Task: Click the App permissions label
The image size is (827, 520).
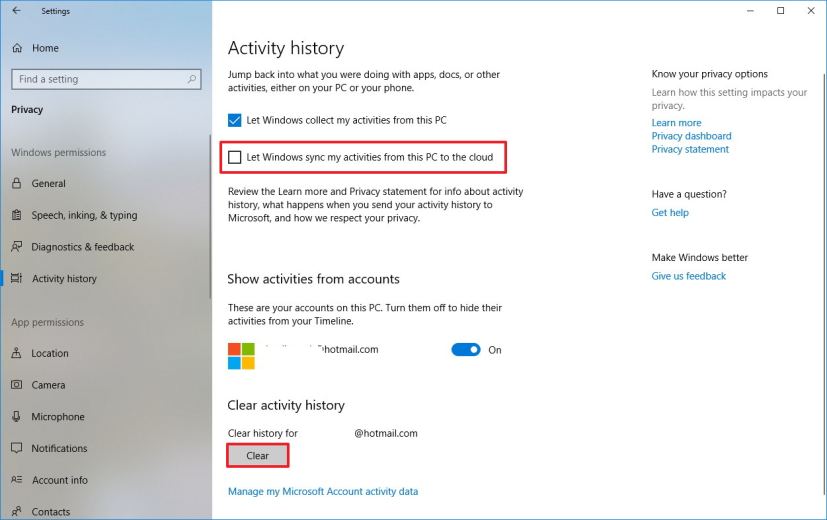Action: click(x=47, y=322)
